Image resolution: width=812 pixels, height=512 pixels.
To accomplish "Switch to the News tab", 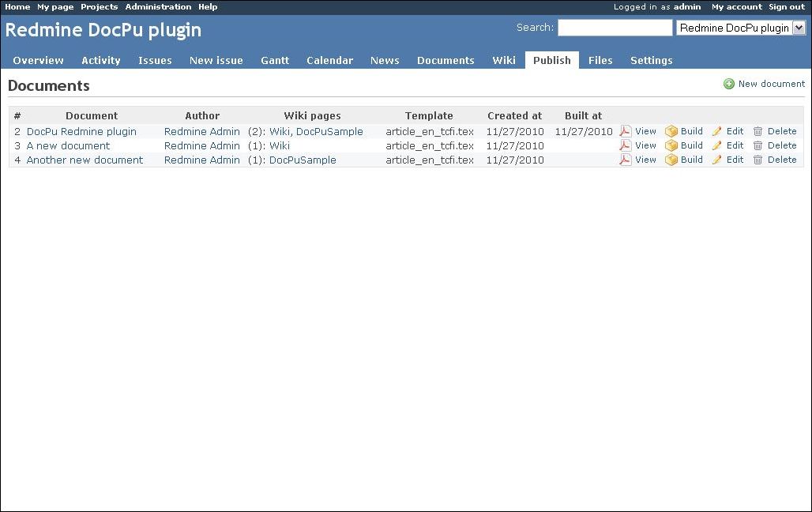I will coord(385,60).
